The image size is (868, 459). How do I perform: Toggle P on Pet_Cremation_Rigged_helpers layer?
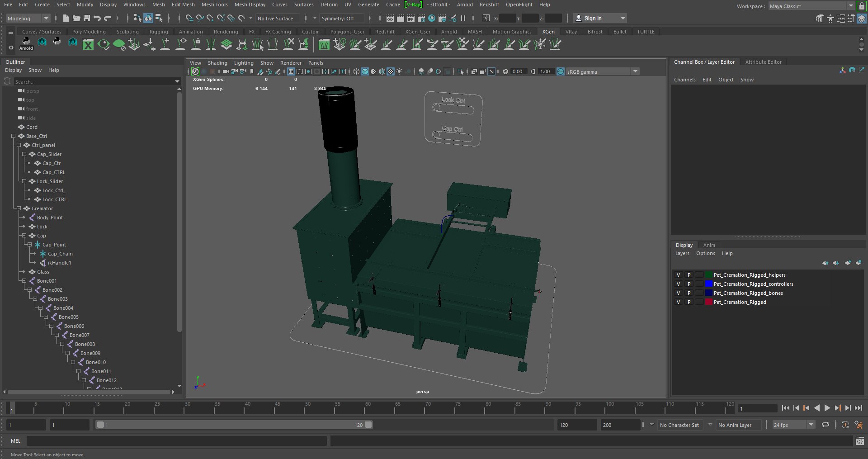(x=689, y=275)
